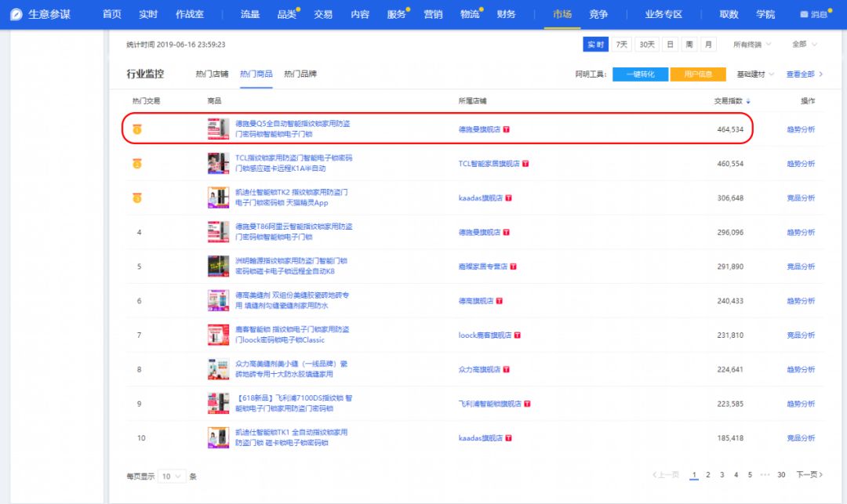Open the 服务 menu item
Image resolution: width=847 pixels, height=504 pixels.
pos(397,15)
